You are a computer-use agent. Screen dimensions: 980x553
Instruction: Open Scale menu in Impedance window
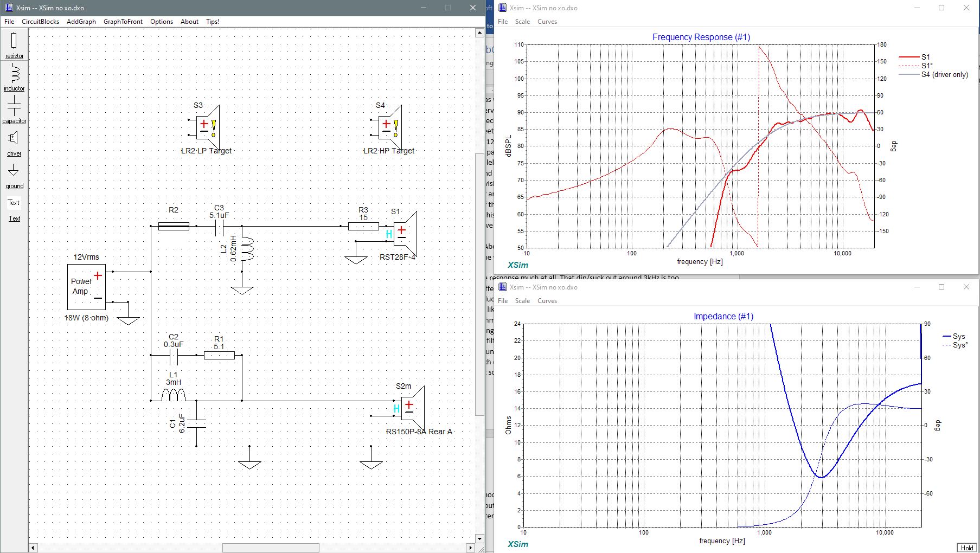(522, 301)
